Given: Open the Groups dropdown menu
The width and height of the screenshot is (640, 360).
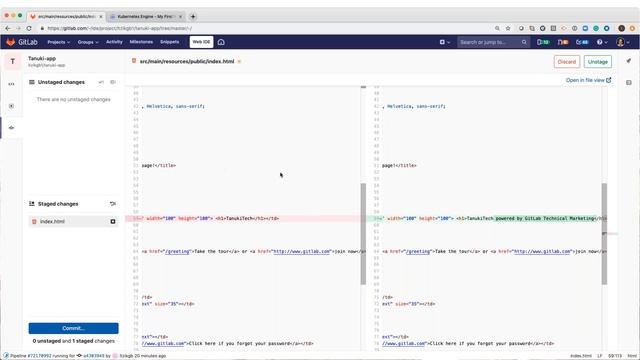Looking at the screenshot, I should [x=88, y=42].
